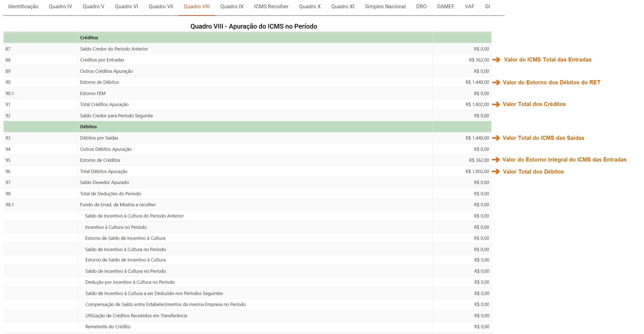Click orange arrow beside Total Créditos Apuração value
Screen dimensions: 644x334
(x=496, y=104)
